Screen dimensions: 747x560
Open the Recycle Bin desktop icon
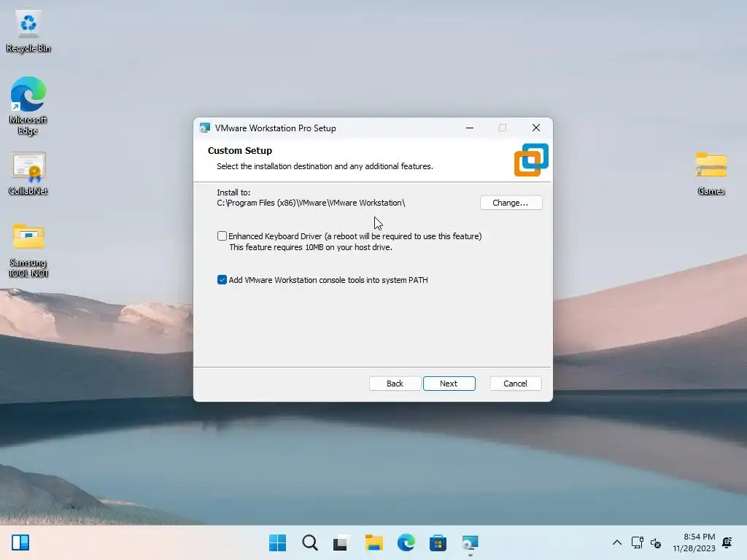[28, 31]
